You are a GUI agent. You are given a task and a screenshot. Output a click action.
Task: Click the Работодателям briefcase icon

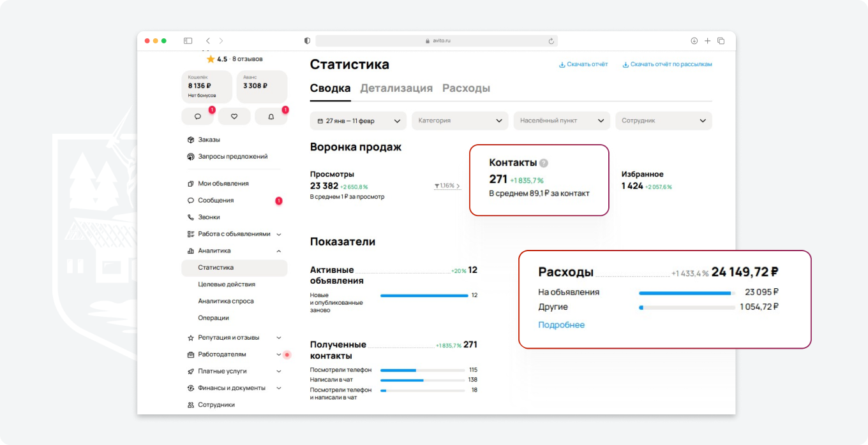click(190, 354)
